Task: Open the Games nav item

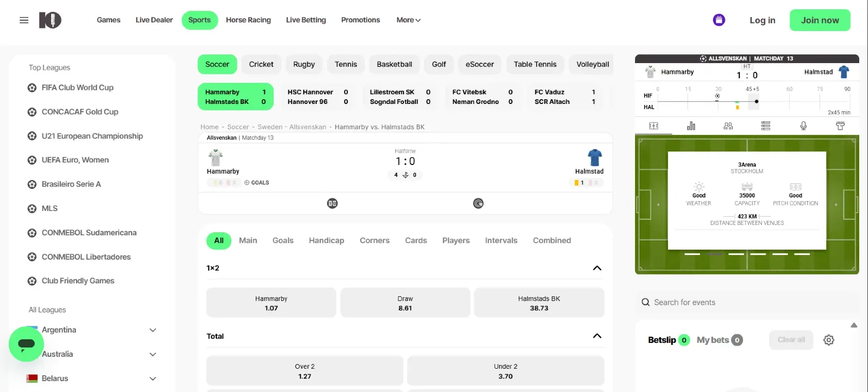Action: click(109, 20)
